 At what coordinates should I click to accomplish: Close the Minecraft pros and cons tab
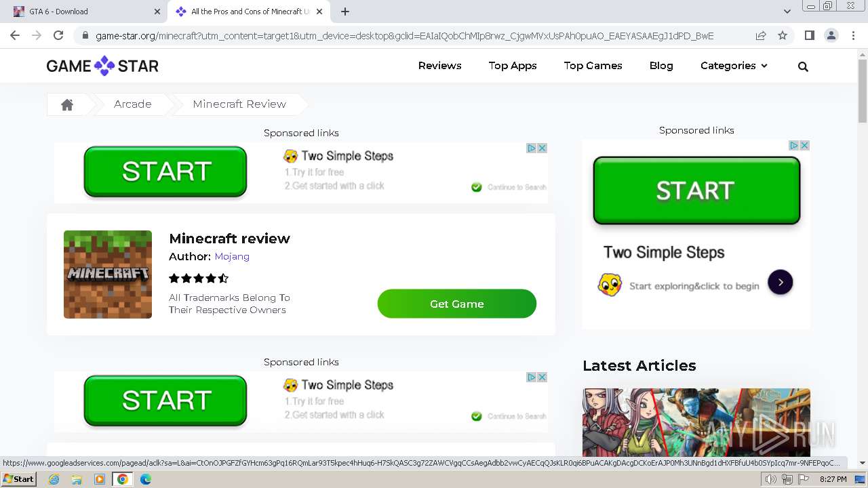pos(319,12)
